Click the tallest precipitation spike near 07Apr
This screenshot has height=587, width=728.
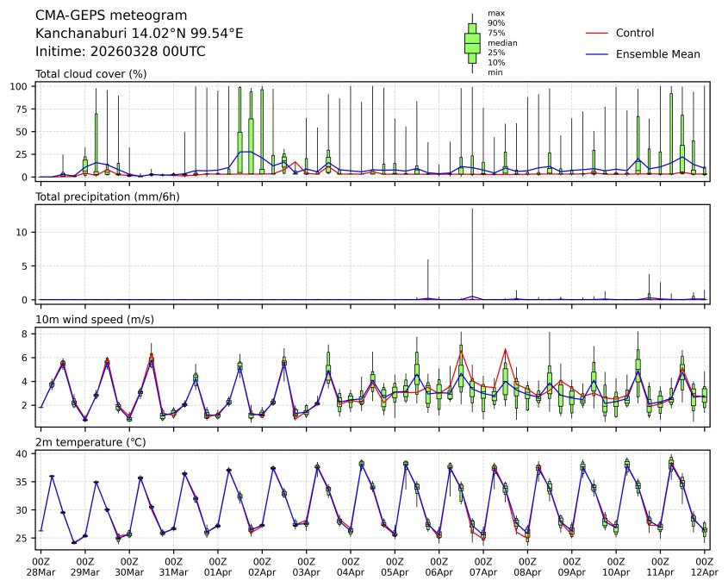pyautogui.click(x=472, y=250)
